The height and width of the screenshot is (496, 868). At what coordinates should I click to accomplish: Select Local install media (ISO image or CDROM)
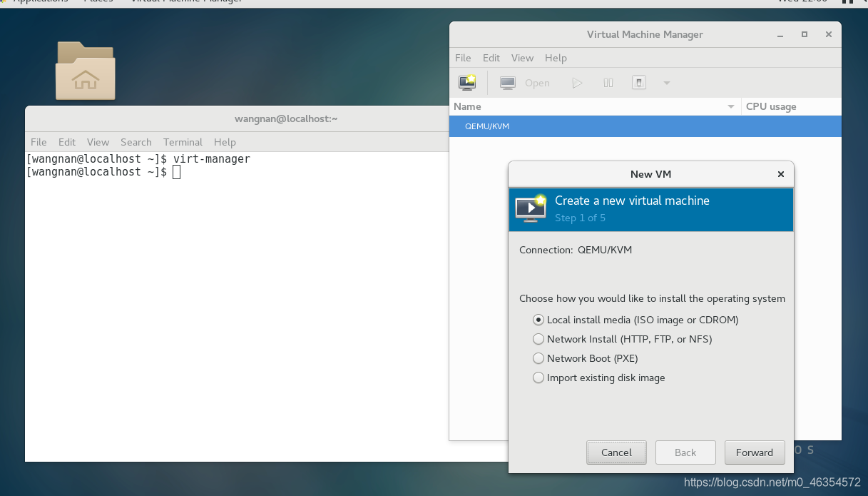pyautogui.click(x=636, y=320)
